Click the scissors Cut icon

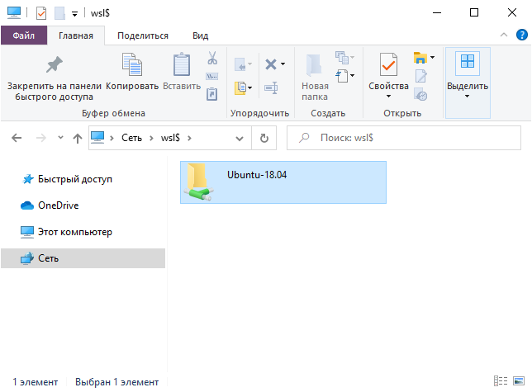coord(212,58)
